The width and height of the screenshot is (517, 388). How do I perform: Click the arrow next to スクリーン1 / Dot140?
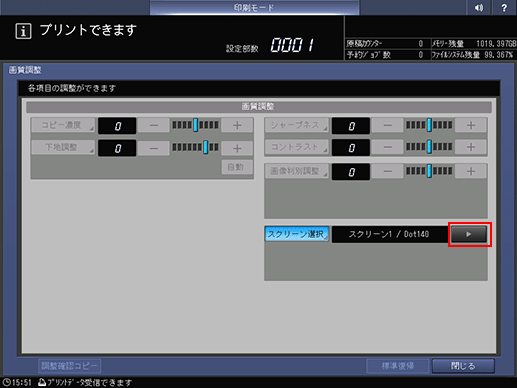[x=469, y=234]
